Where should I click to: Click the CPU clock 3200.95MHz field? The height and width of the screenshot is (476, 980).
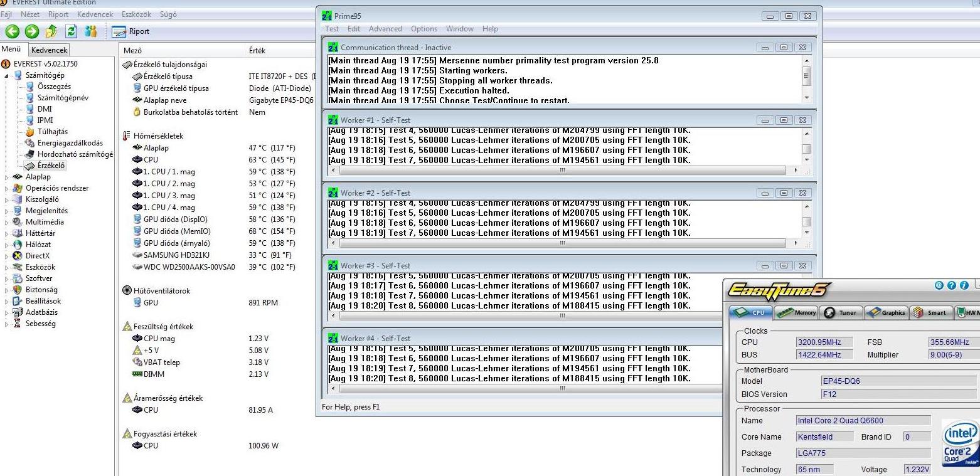point(824,342)
